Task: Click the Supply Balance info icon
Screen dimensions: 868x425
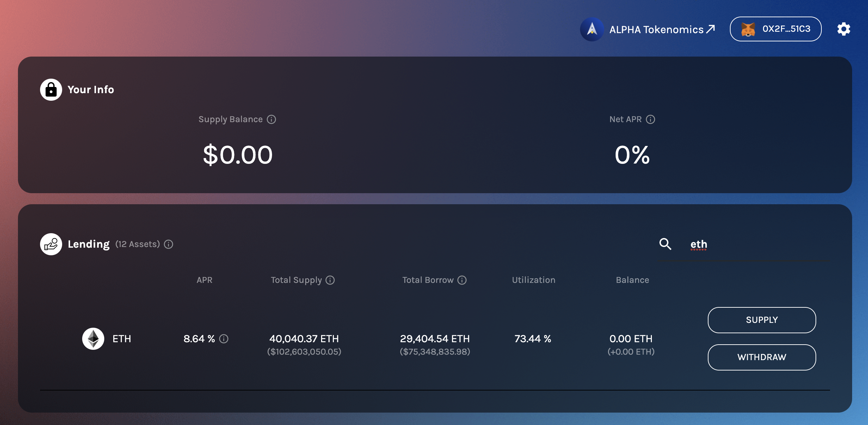Action: [271, 119]
